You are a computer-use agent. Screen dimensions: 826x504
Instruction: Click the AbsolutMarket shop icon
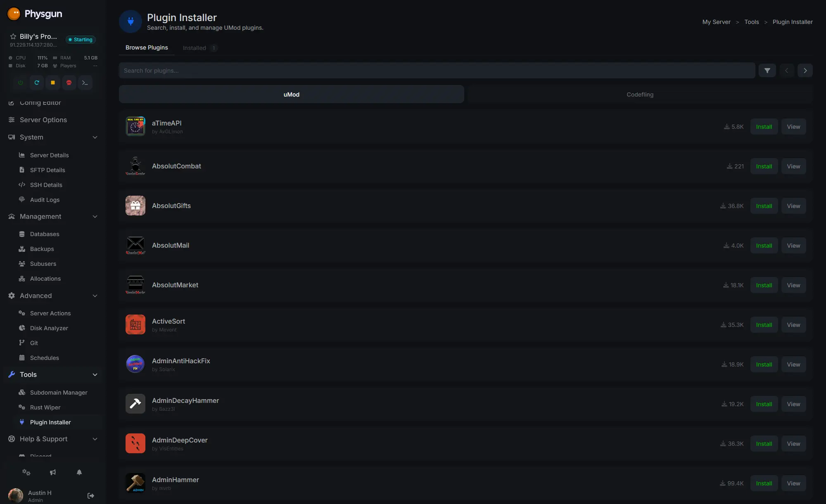pos(135,285)
